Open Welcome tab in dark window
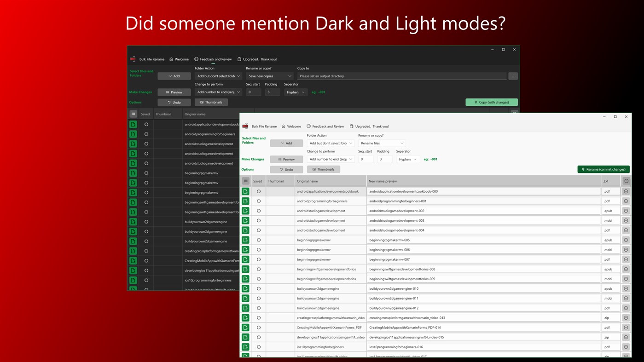The height and width of the screenshot is (362, 644). pyautogui.click(x=179, y=59)
